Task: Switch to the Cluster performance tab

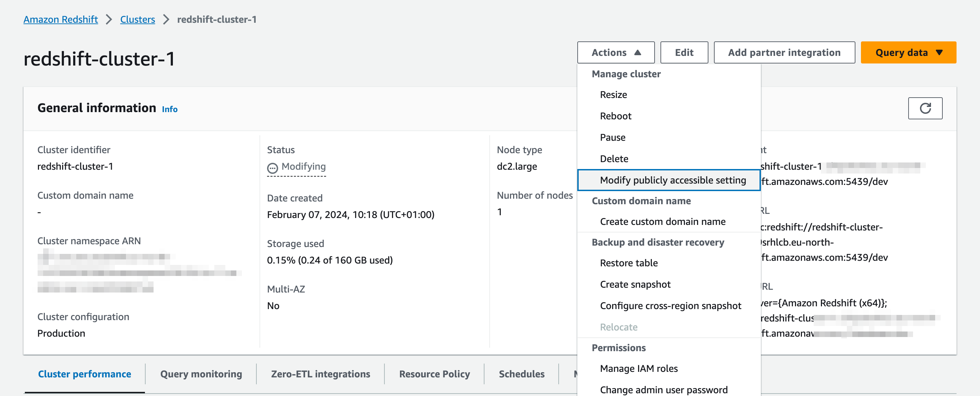Action: pos(85,374)
